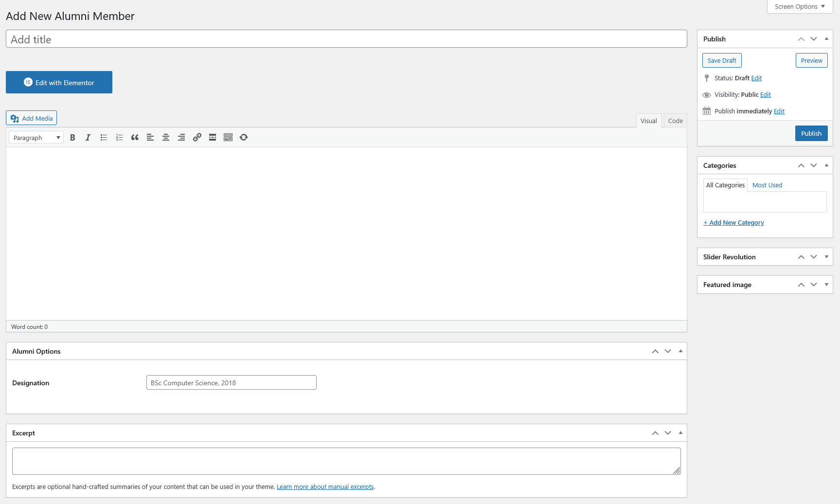Move Categories box down
Screen dimensions: 840x504
(x=814, y=165)
